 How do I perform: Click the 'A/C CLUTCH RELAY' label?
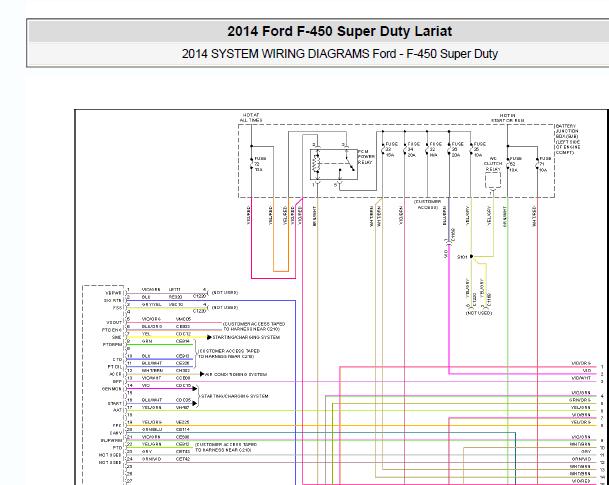tap(493, 164)
